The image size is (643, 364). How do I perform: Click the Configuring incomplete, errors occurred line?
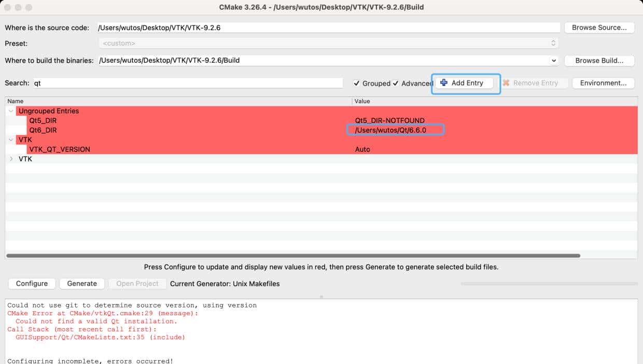(x=90, y=361)
